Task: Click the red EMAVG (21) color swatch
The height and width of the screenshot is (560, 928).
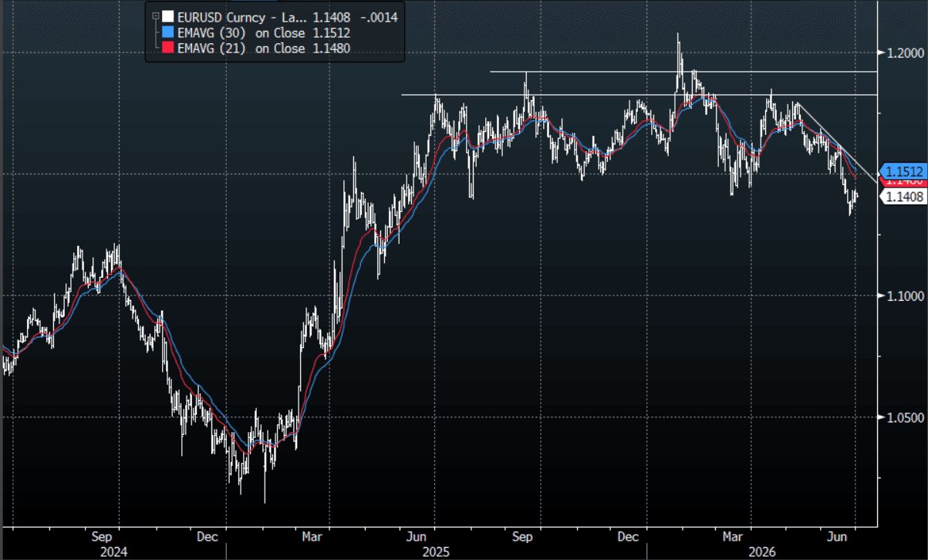Action: tap(167, 49)
